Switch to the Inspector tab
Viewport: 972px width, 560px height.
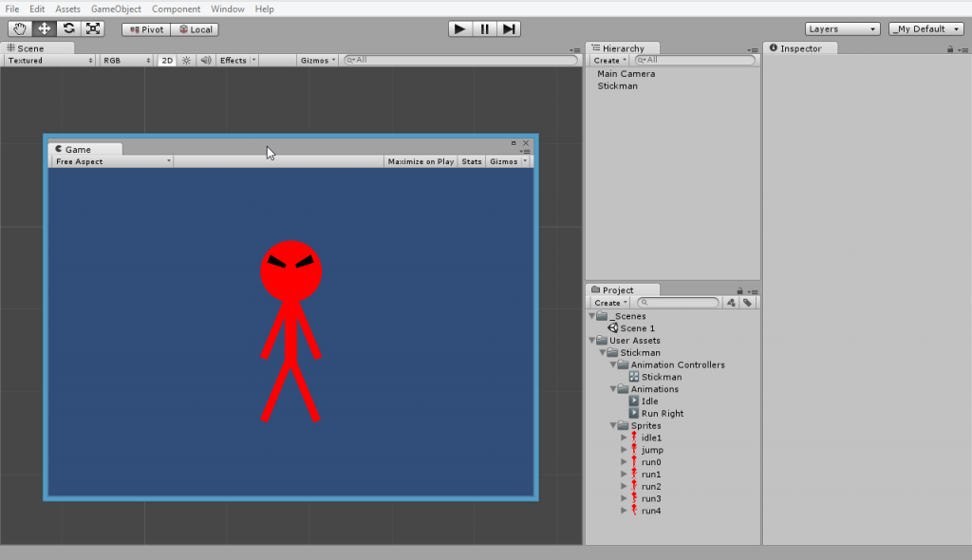point(799,48)
